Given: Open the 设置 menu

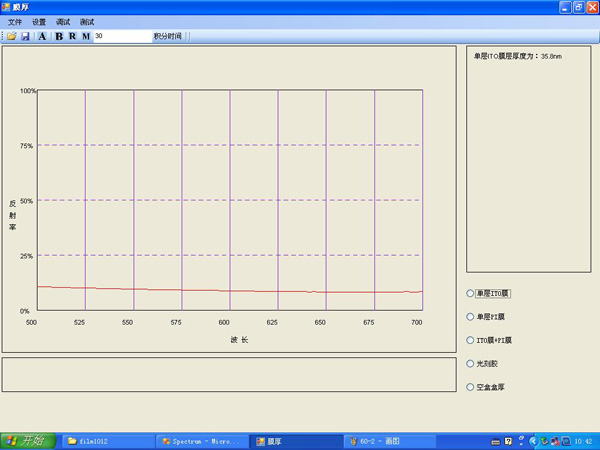Looking at the screenshot, I should click(39, 21).
